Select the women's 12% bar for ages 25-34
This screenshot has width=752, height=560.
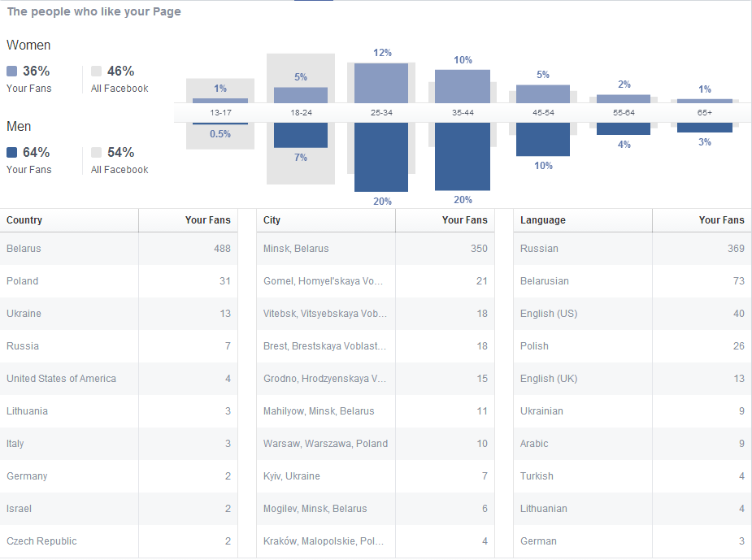pos(381,82)
